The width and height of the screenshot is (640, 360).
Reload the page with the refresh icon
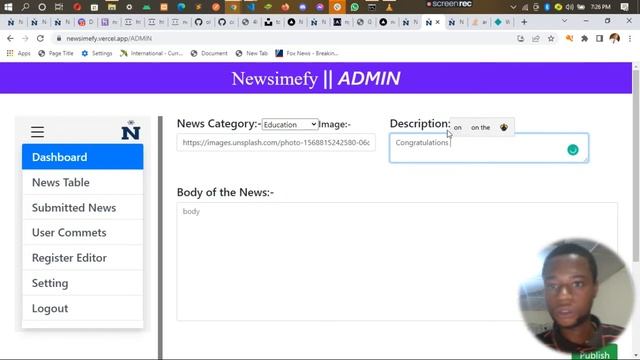[40, 38]
